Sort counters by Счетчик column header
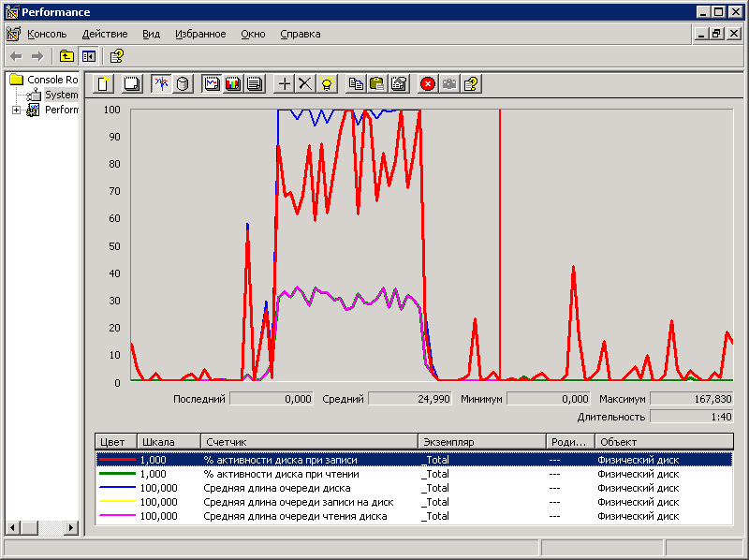The image size is (749, 560). 309,441
